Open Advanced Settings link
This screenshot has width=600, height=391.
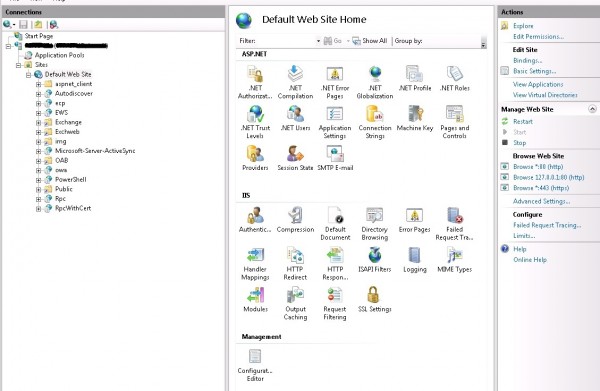(541, 201)
